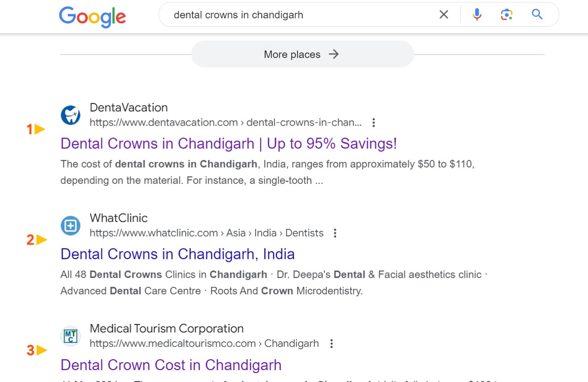Select the Medical Tourism Corporation MTC favicon
Screen dimensions: 588x382
click(70, 335)
